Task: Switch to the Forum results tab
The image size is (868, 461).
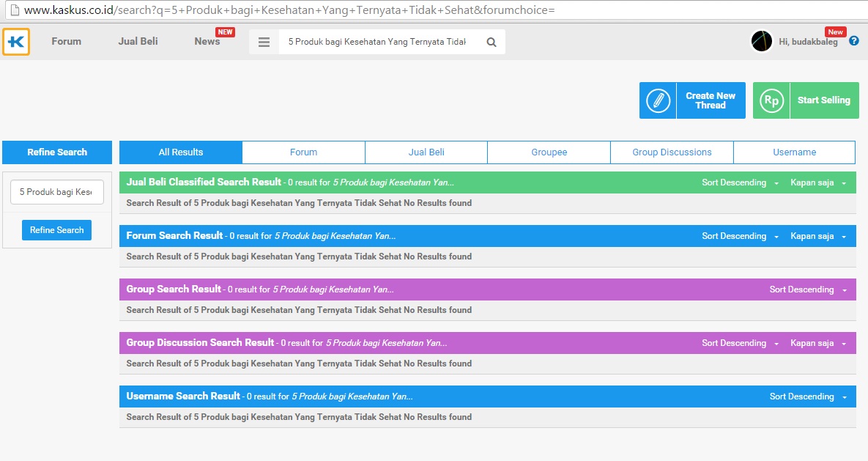Action: click(303, 152)
